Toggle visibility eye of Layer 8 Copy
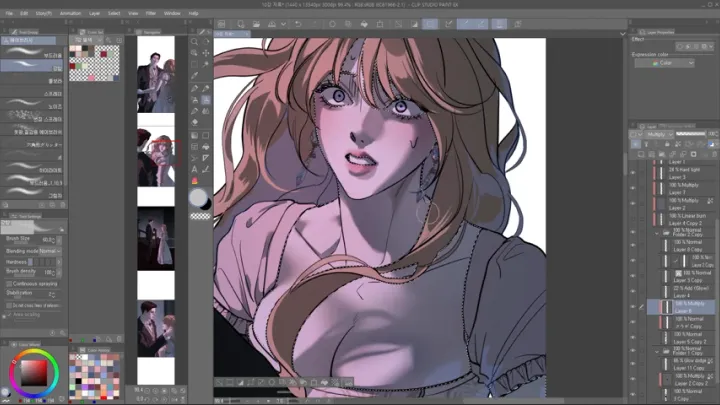This screenshot has height=405, width=720. tap(633, 246)
